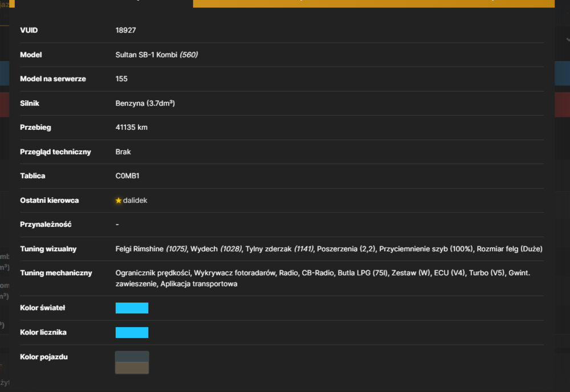
Task: Click the Aplikacja transportowa entry
Action: (x=199, y=284)
